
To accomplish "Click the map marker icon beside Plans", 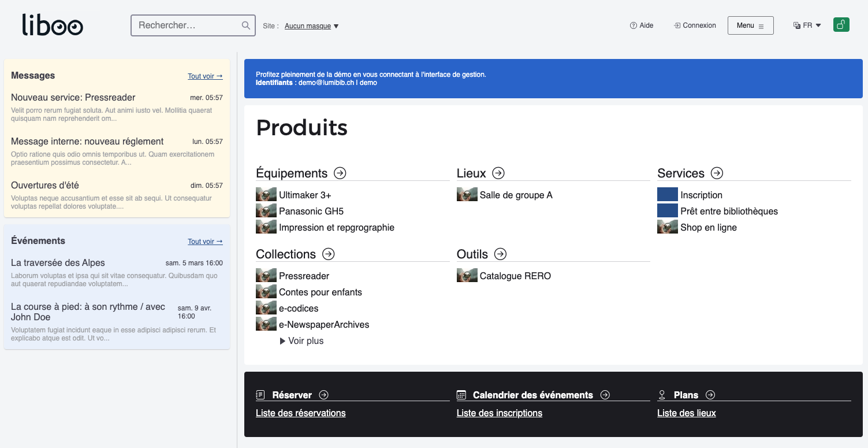I will point(661,395).
